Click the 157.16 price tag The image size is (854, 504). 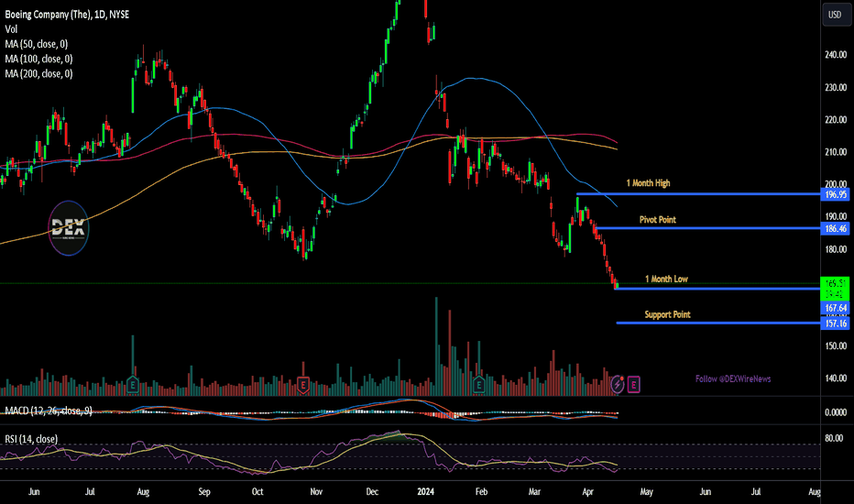(836, 323)
